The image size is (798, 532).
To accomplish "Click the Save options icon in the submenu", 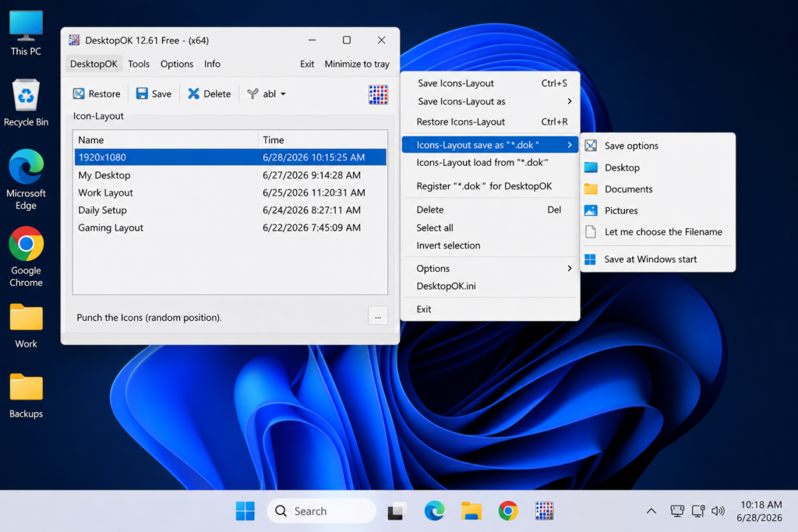I will pyautogui.click(x=591, y=146).
